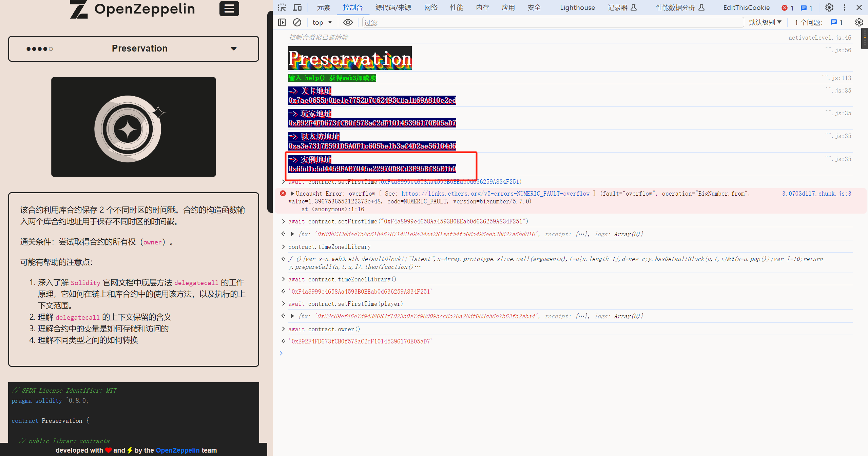Image resolution: width=868 pixels, height=456 pixels.
Task: Toggle the live expression eye icon
Action: pyautogui.click(x=348, y=22)
